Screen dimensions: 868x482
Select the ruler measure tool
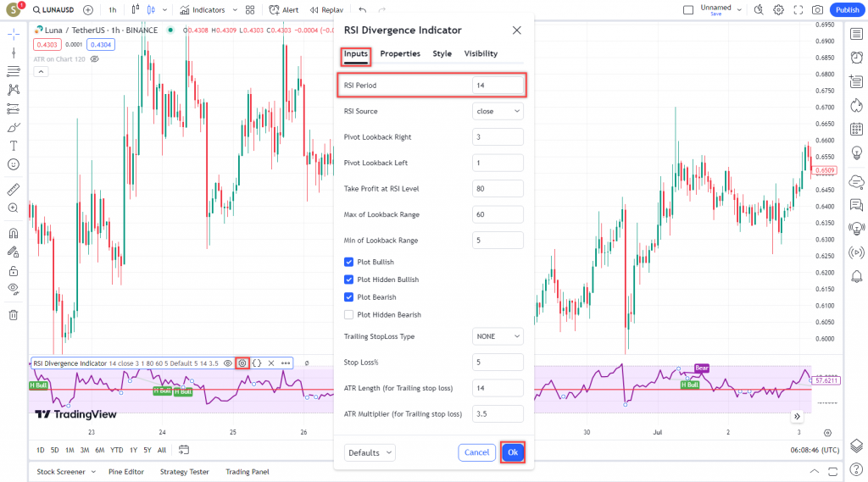pyautogui.click(x=14, y=190)
